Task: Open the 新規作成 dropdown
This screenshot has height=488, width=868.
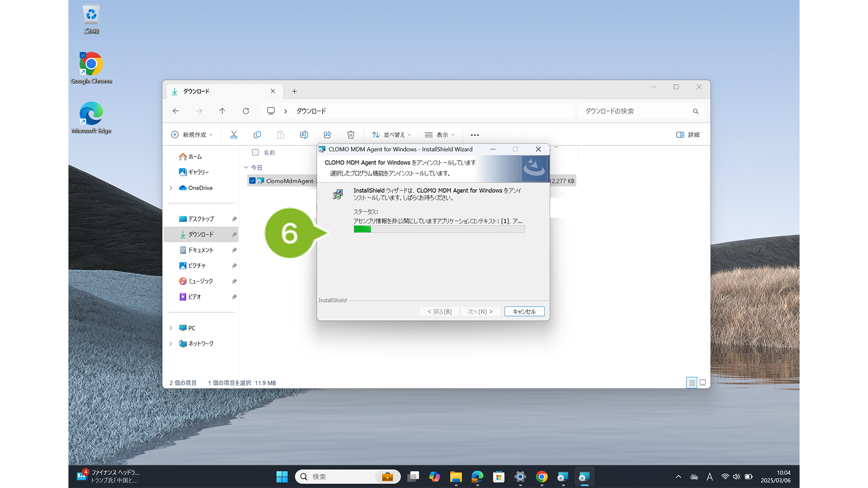Action: pyautogui.click(x=192, y=135)
